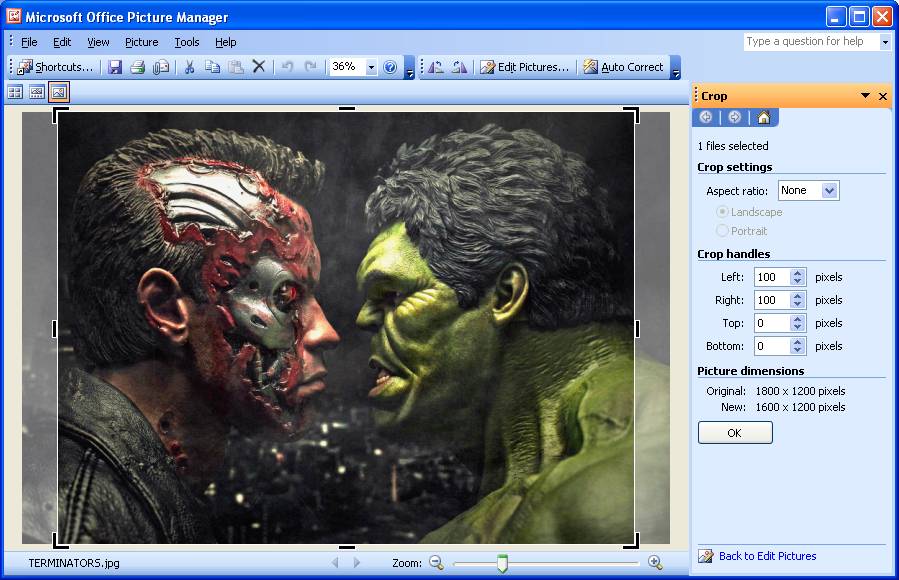Click the Bottom crop pixels field
The height and width of the screenshot is (580, 899).
[772, 346]
